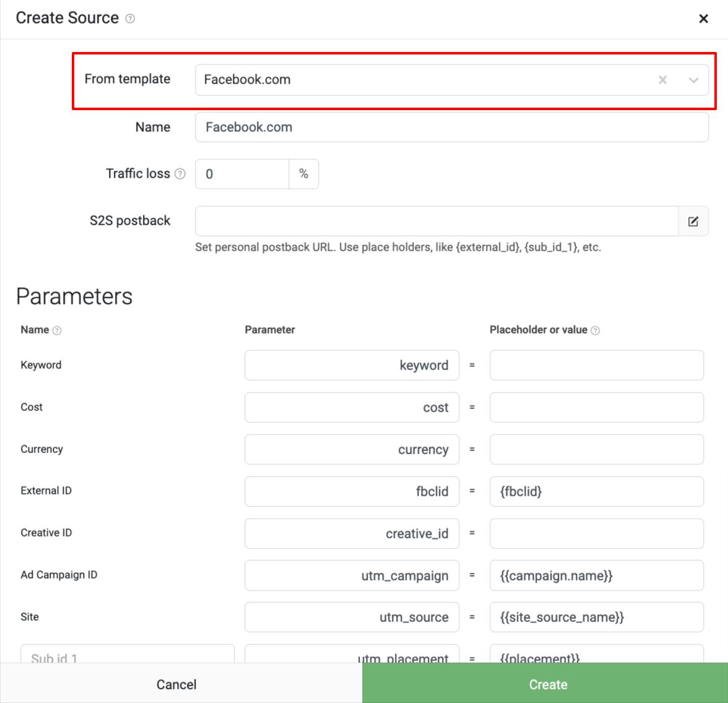Set placeholder value for Cost row

point(597,407)
